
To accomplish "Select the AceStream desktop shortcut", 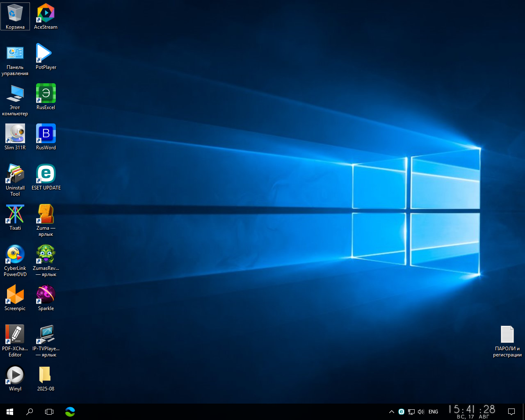I will pos(46,16).
